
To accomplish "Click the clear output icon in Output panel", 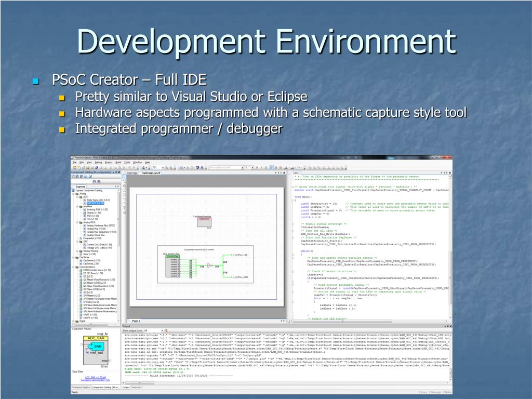I will [167, 330].
